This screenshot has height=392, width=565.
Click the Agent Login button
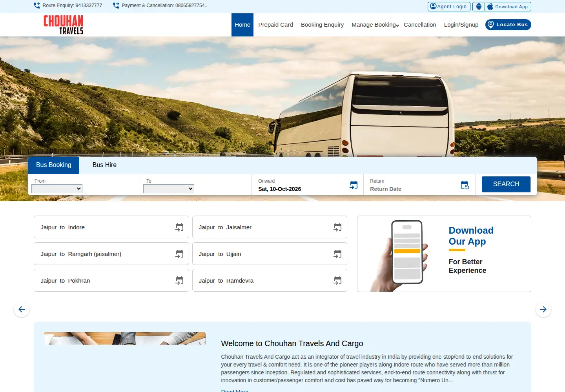click(x=449, y=7)
